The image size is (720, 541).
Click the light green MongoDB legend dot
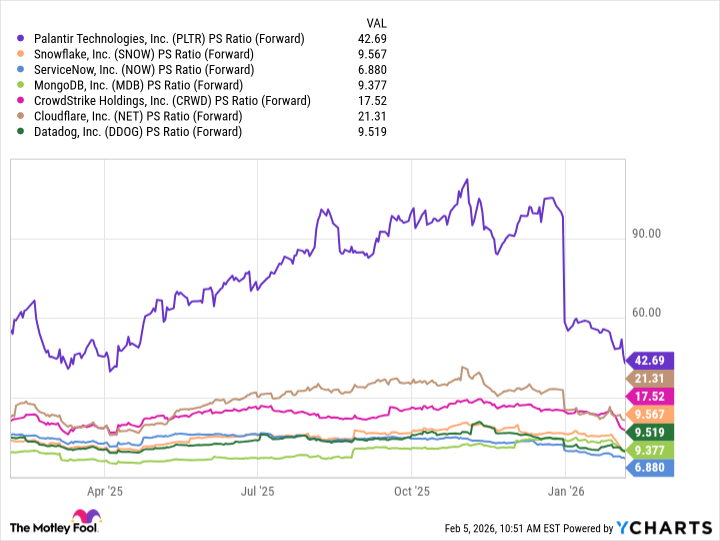[21, 85]
